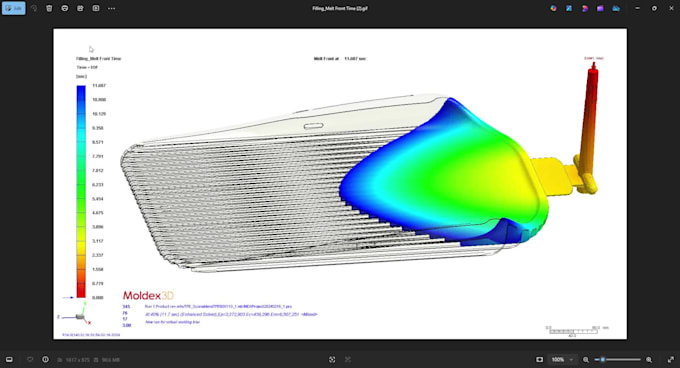
Task: Open the Clipchamp app icon
Action: (585, 8)
